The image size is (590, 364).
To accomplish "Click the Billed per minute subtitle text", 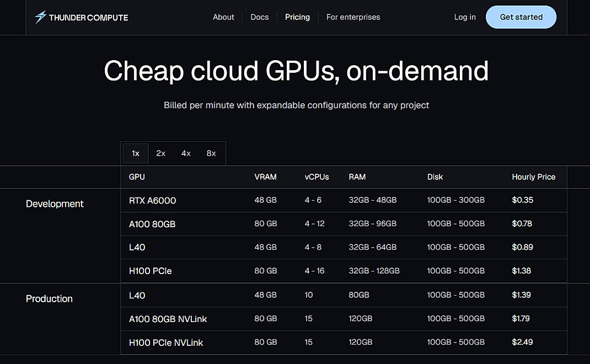I will (x=296, y=105).
